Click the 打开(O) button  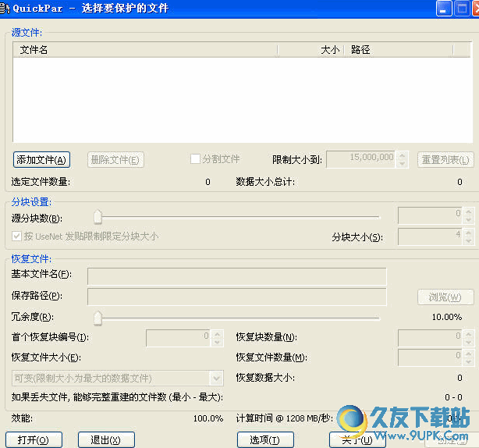(x=34, y=439)
